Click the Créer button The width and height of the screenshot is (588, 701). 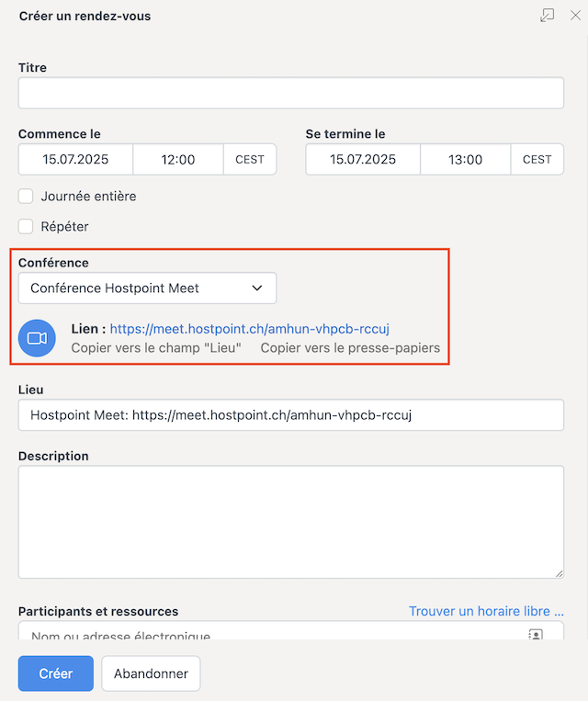[56, 673]
